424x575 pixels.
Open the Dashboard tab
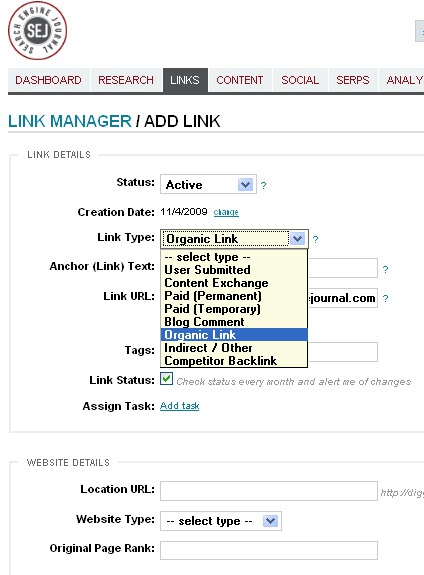[x=48, y=80]
